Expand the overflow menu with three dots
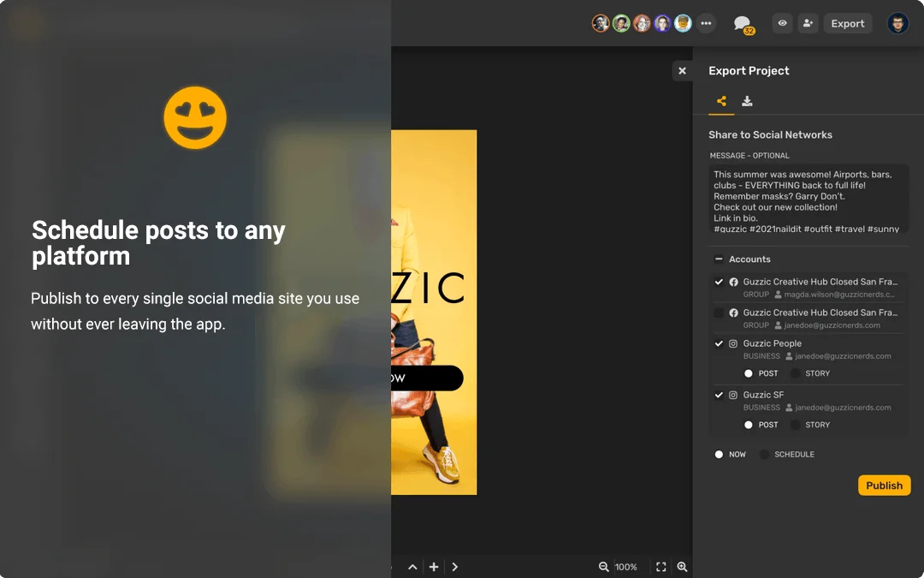Screen dimensions: 924x578 click(706, 23)
